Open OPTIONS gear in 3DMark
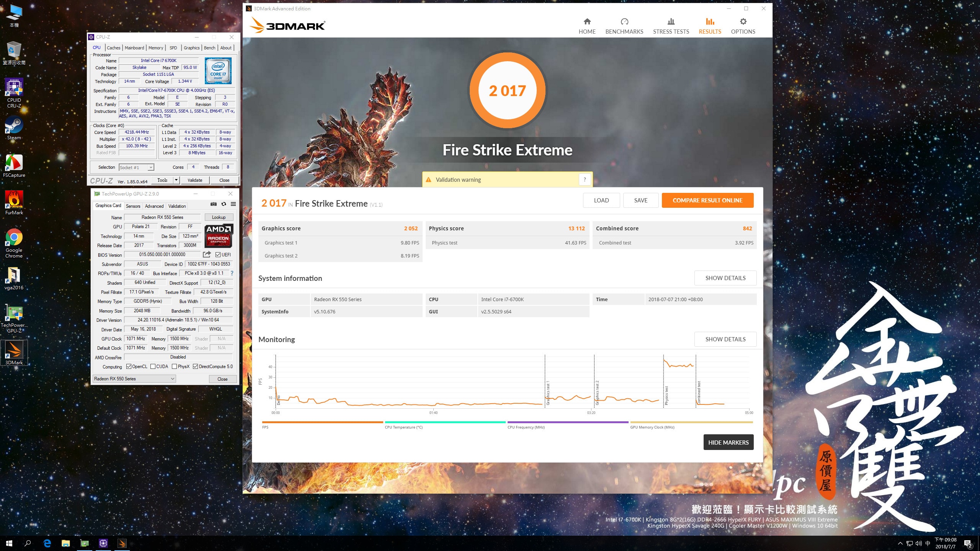The height and width of the screenshot is (551, 980). click(743, 26)
